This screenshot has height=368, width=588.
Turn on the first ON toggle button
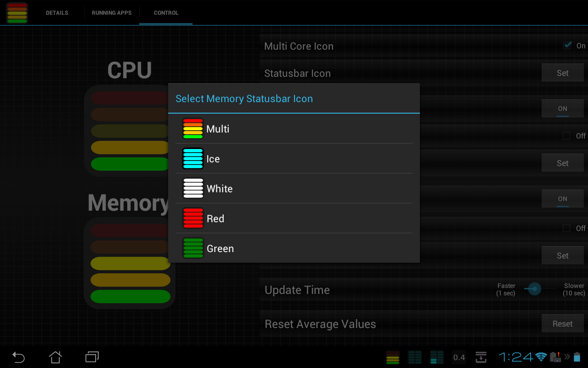click(562, 108)
